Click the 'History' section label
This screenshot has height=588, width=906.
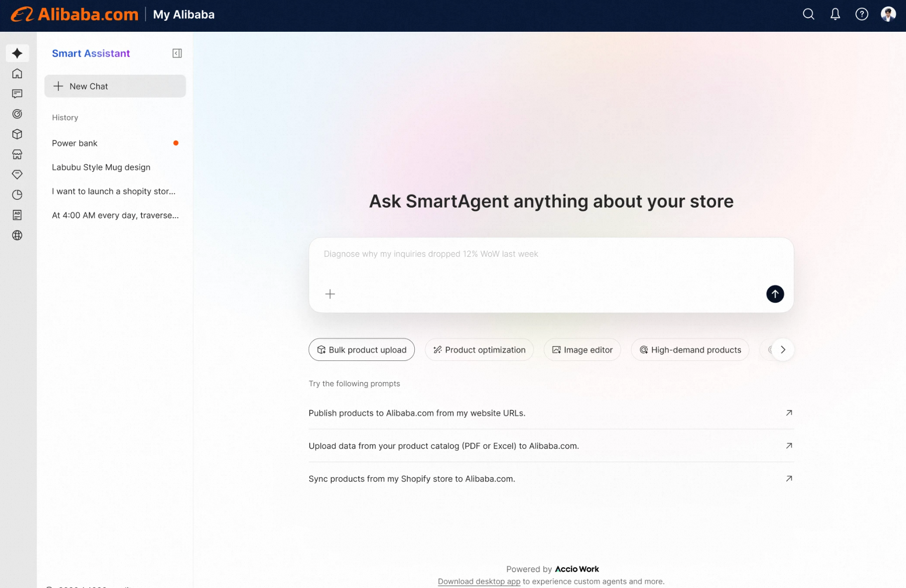click(65, 118)
